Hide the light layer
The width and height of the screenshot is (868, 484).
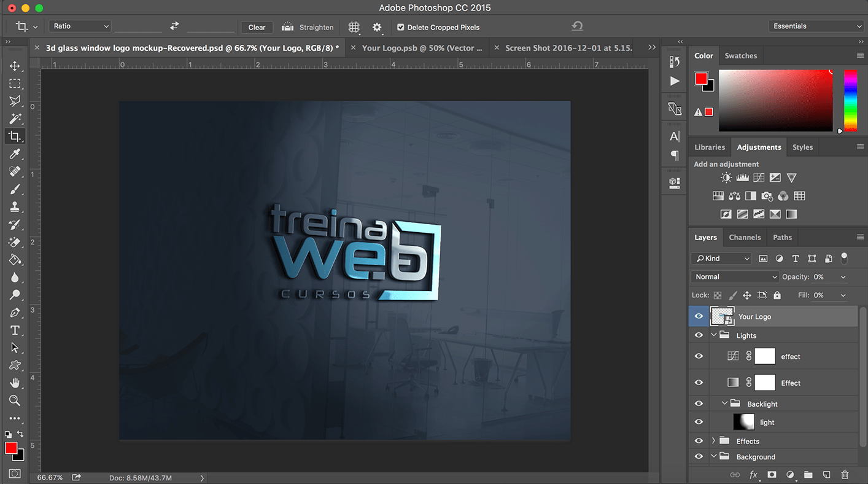699,422
